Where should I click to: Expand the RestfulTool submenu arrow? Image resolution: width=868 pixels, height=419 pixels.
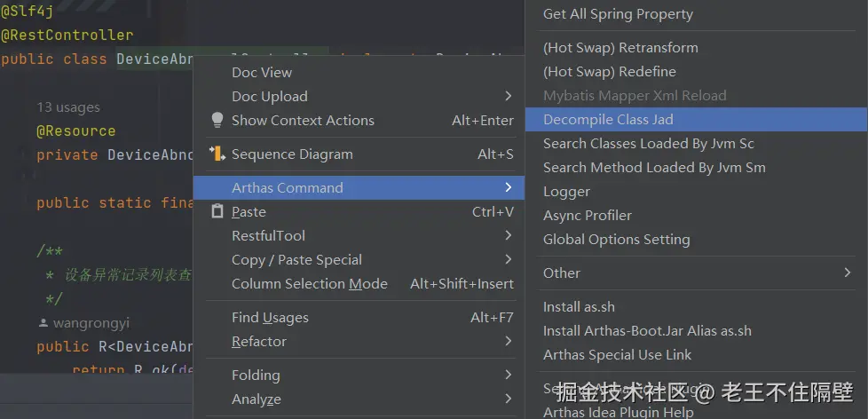pos(509,235)
